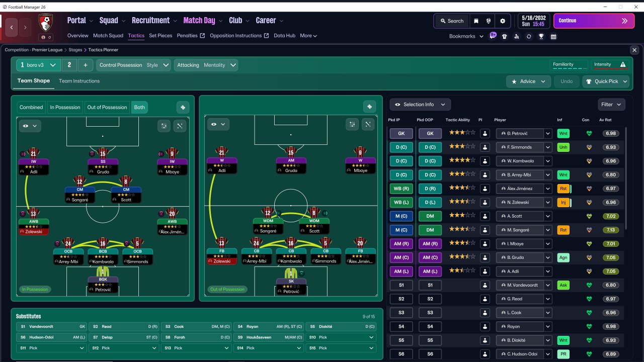Click the diamond icon above In Possession pitch
Viewport: 644px width, 362px height.
[183, 107]
